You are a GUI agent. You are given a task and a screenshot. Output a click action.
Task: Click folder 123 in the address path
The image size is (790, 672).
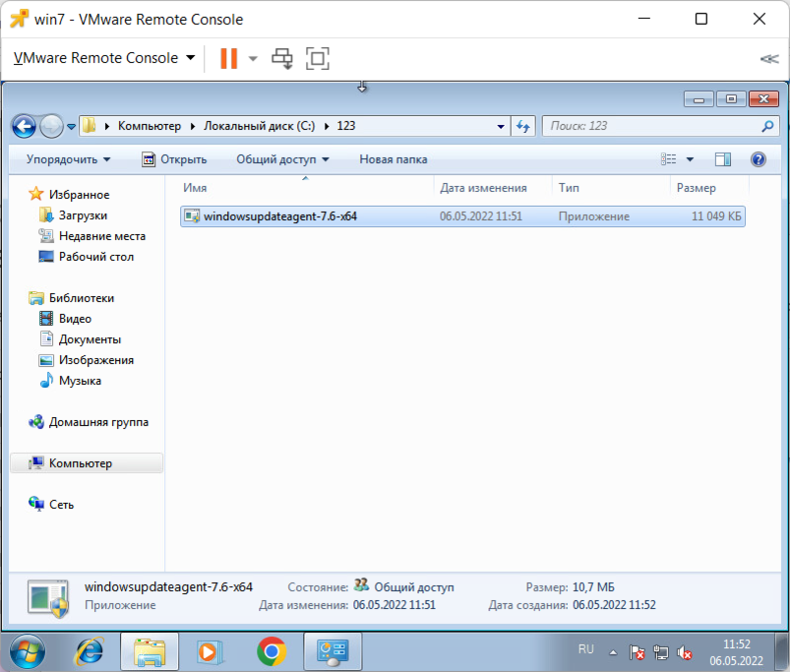(346, 126)
